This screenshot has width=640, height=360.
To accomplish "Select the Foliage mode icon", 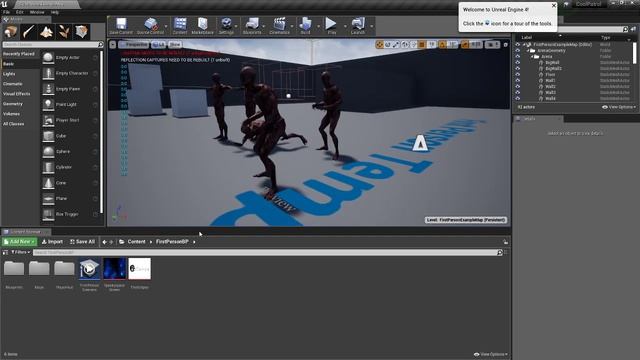I will [x=64, y=31].
